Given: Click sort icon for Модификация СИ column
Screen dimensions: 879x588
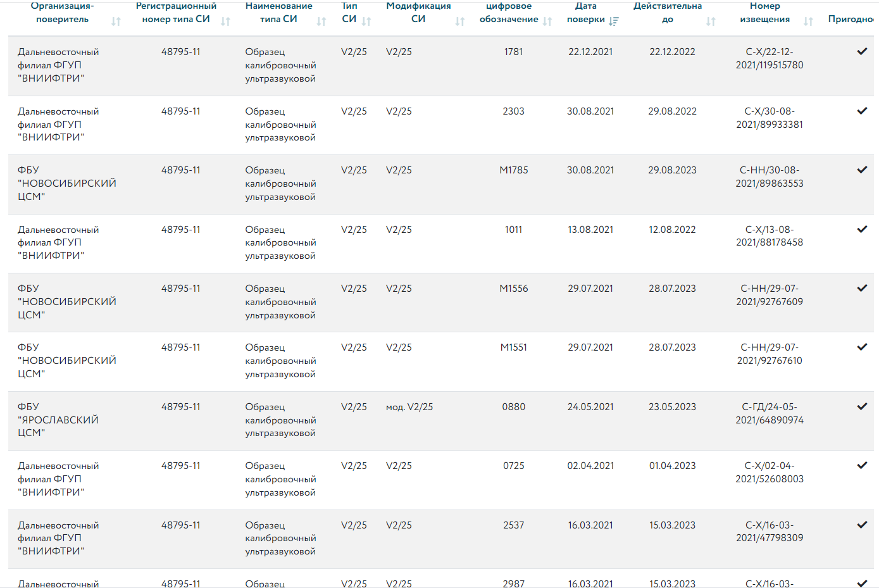Looking at the screenshot, I should pos(460,22).
